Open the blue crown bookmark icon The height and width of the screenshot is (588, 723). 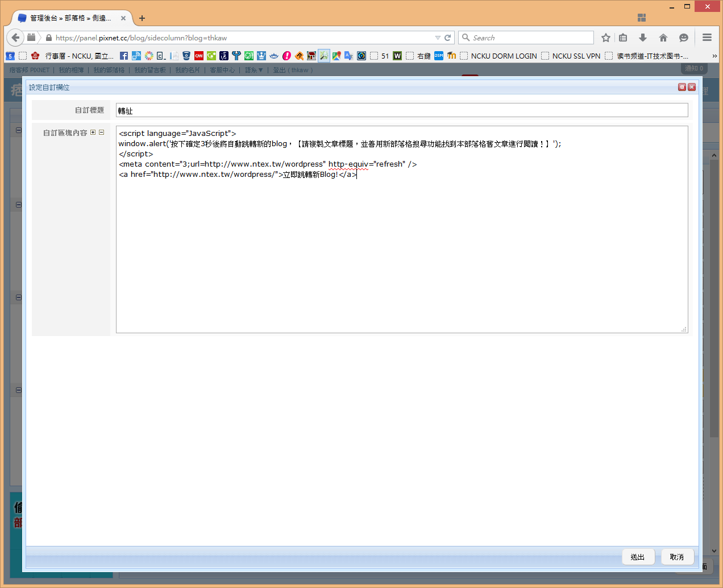click(x=261, y=56)
